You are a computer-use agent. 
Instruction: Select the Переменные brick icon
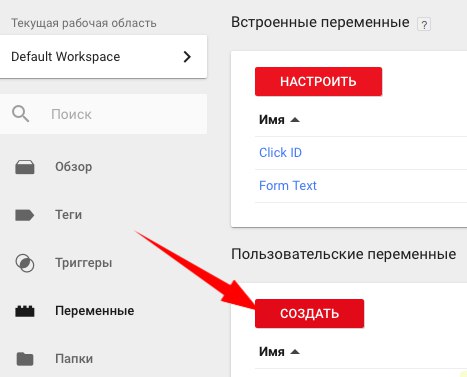click(25, 311)
